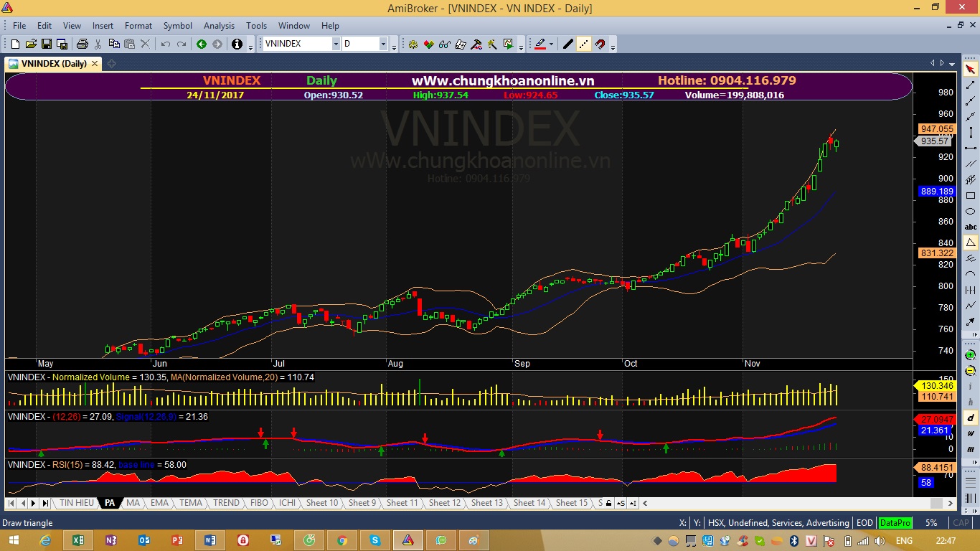Image resolution: width=980 pixels, height=551 pixels.
Task: Toggle the thick line style button
Action: (x=568, y=44)
